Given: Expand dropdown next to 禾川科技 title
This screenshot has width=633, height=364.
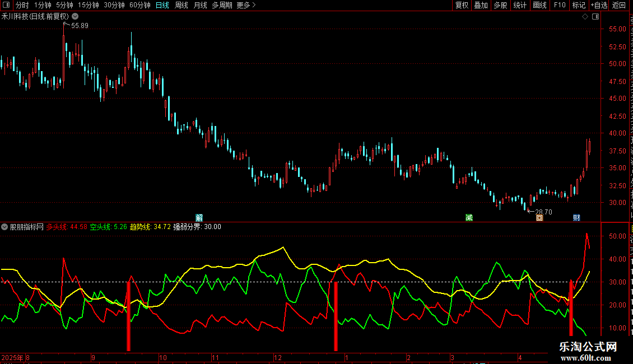Looking at the screenshot, I should 75,17.
